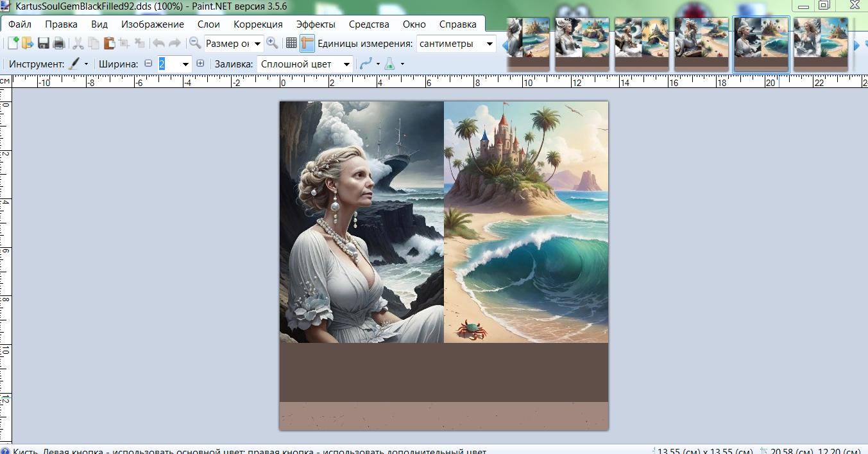This screenshot has width=868, height=454.
Task: Zoom out with the magnifier minus icon
Action: click(x=195, y=44)
